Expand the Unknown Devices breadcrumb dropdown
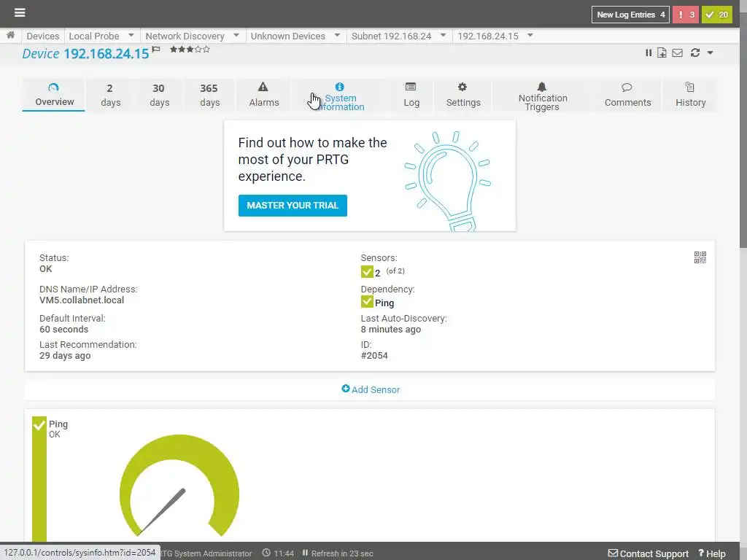This screenshot has height=560, width=747. (337, 35)
